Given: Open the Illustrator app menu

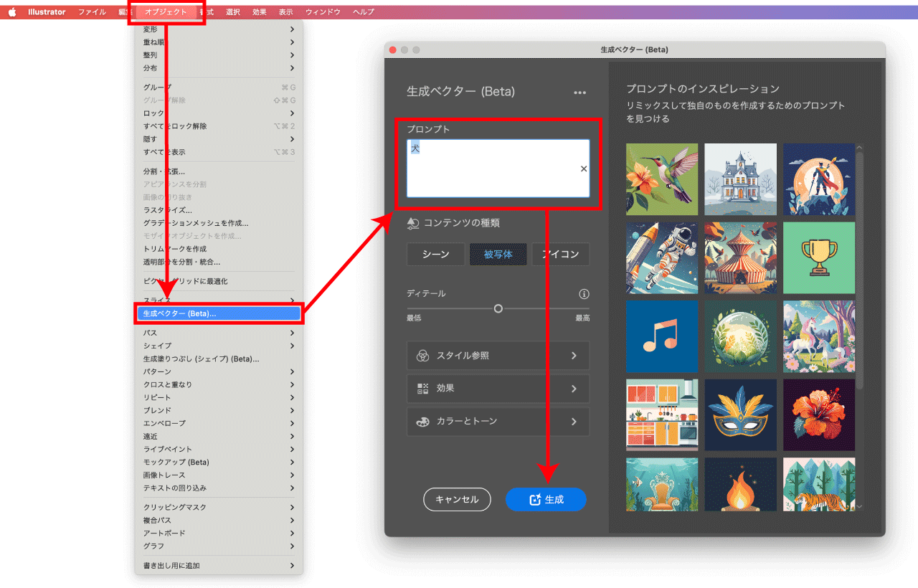Looking at the screenshot, I should 47,12.
